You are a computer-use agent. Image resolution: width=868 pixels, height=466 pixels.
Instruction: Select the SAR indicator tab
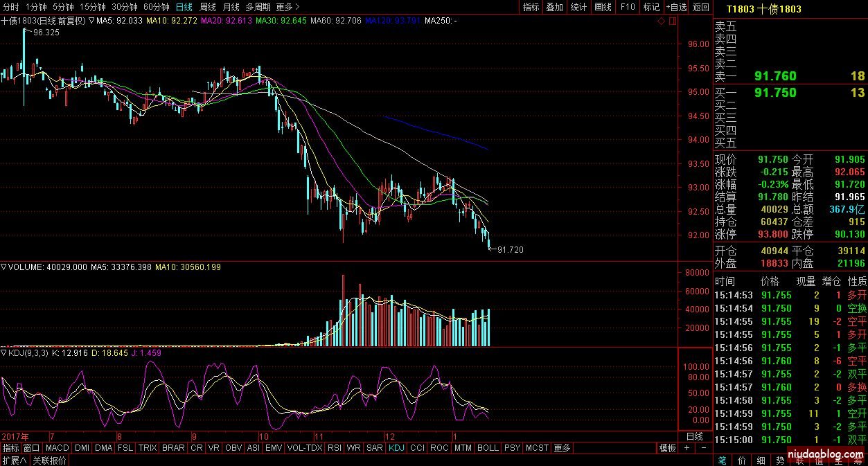click(x=375, y=448)
